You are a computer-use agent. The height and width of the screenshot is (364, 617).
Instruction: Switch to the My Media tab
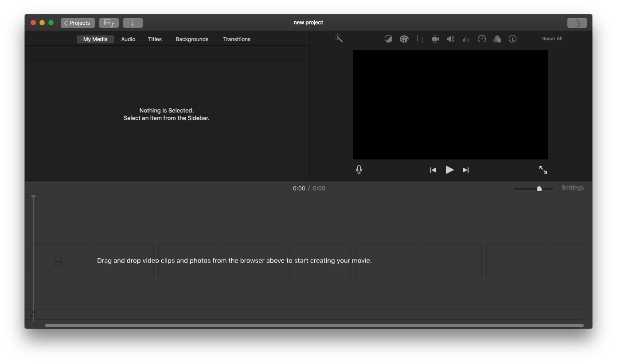click(95, 39)
